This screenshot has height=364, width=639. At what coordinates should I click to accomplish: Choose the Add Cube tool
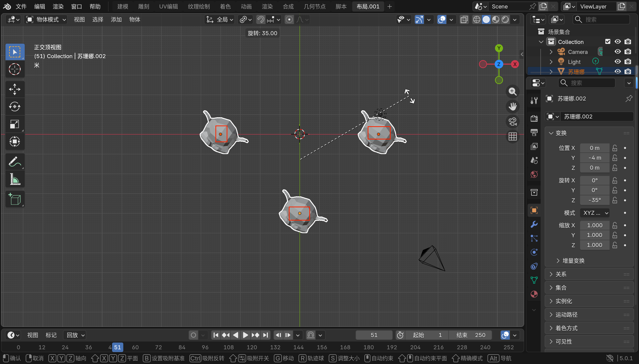14,199
